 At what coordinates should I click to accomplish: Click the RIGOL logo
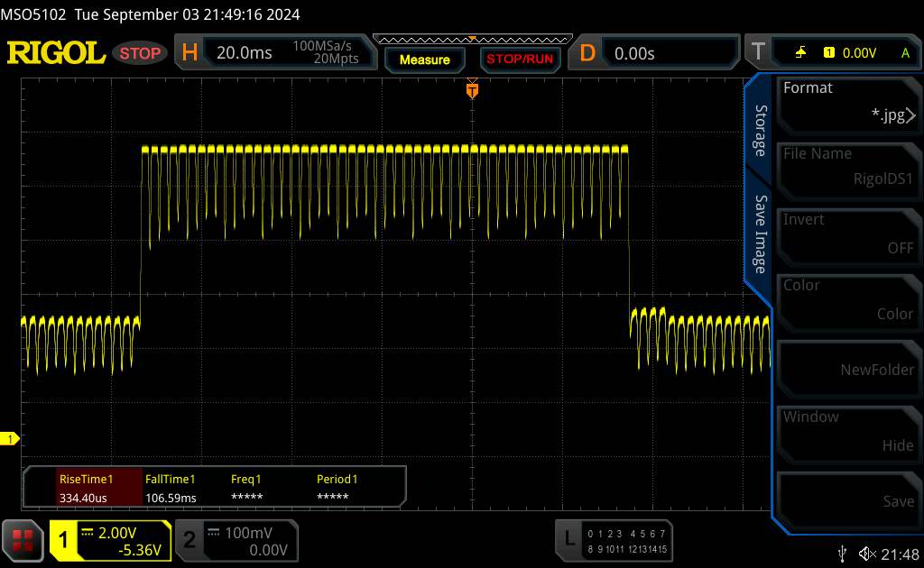[56, 53]
